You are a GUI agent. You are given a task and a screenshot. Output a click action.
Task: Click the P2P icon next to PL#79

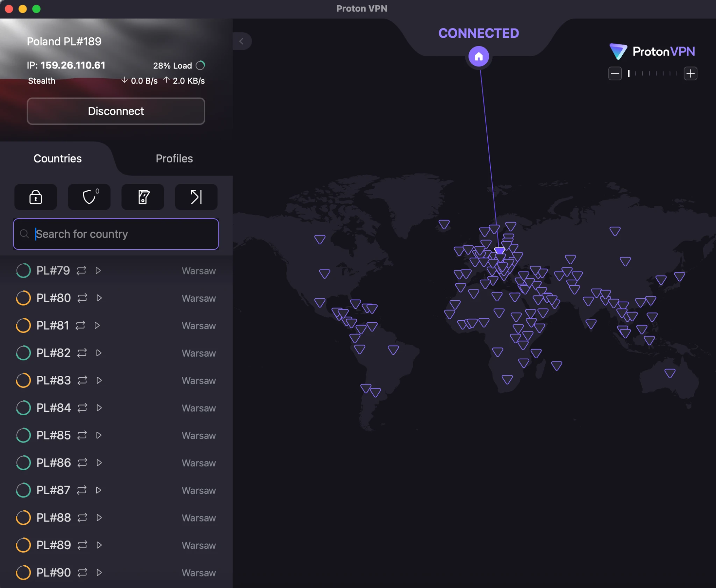tap(81, 270)
